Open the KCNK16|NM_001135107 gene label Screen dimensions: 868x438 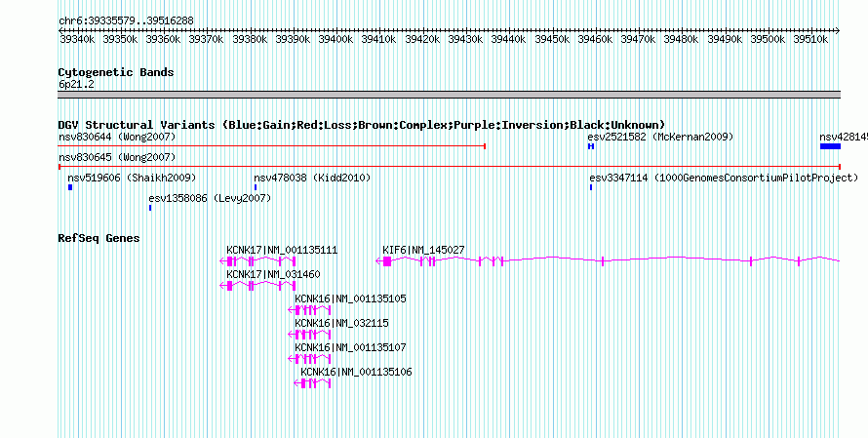[x=350, y=347]
